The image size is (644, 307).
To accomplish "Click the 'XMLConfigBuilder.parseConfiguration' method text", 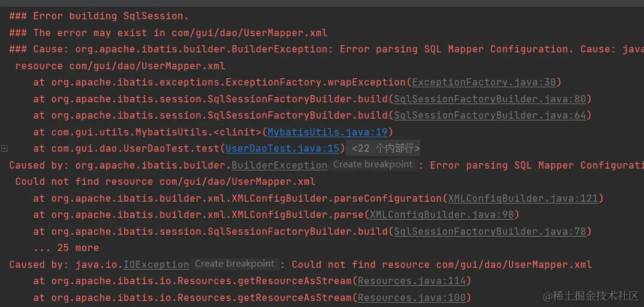I will (x=337, y=199).
